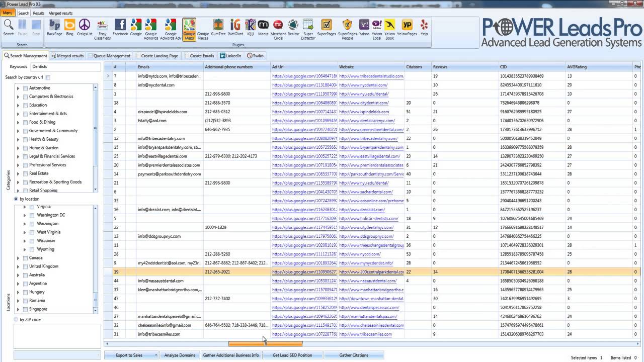Select the by location radio button
644x362 pixels.
pos(16,199)
